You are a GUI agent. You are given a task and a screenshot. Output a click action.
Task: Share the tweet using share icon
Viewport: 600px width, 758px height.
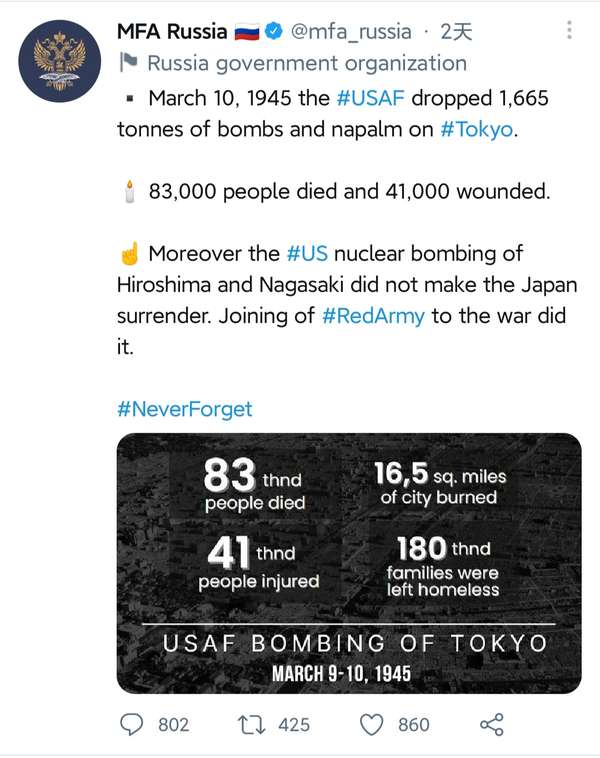492,725
